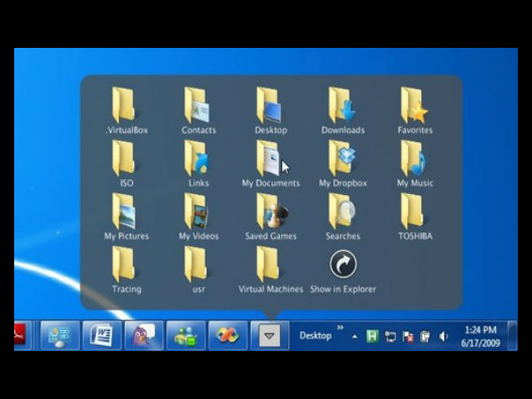Click the clipboard-style tray icon
This screenshot has height=399, width=532.
pyautogui.click(x=425, y=337)
